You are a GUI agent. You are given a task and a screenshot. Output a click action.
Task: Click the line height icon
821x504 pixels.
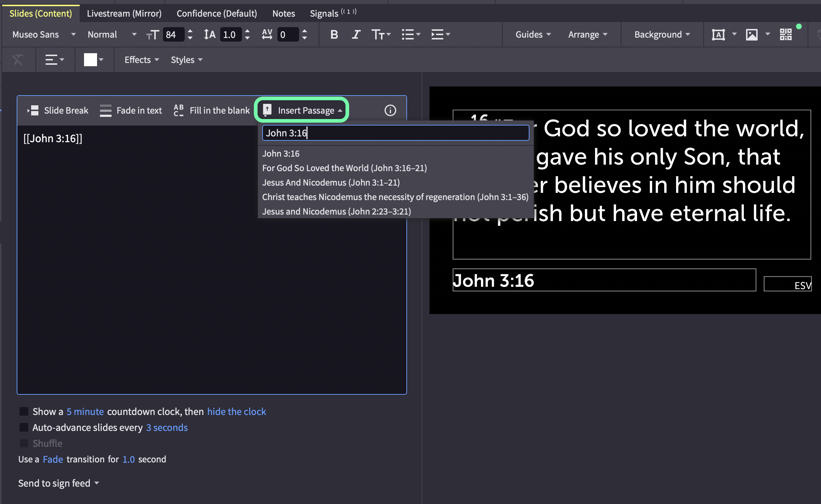(210, 34)
